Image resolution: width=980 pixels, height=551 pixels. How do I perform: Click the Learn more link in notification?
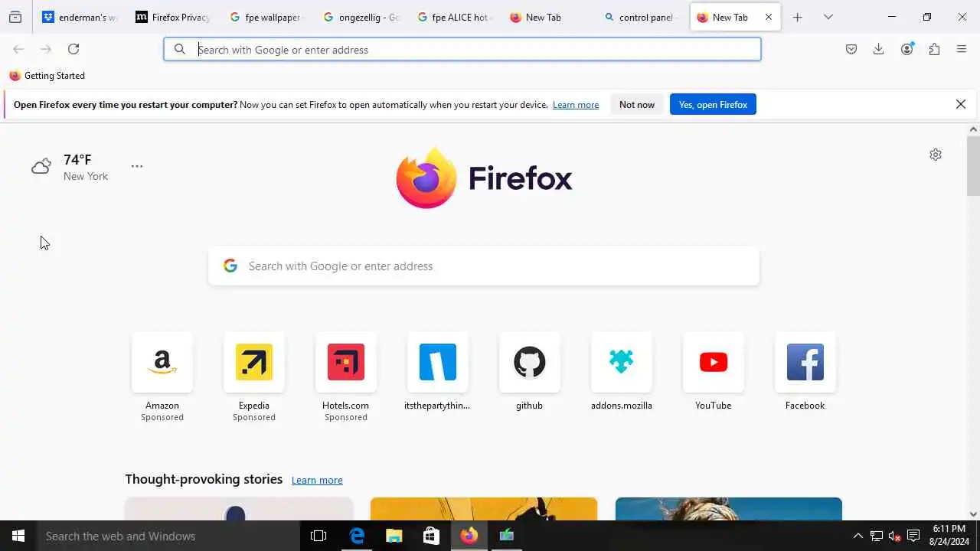(576, 105)
